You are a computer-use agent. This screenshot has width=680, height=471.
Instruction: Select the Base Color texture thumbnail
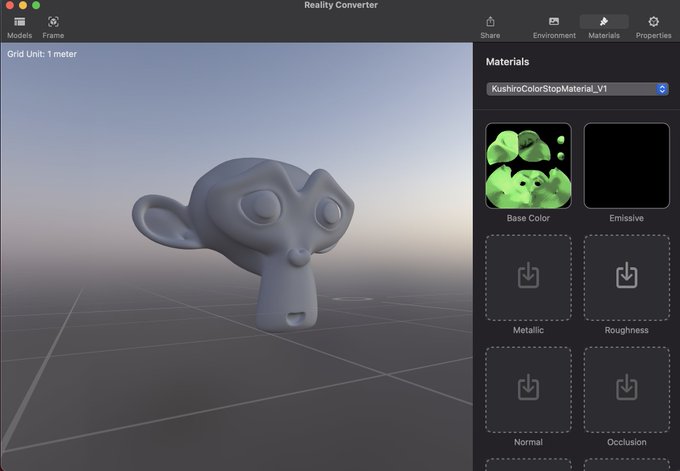528,166
